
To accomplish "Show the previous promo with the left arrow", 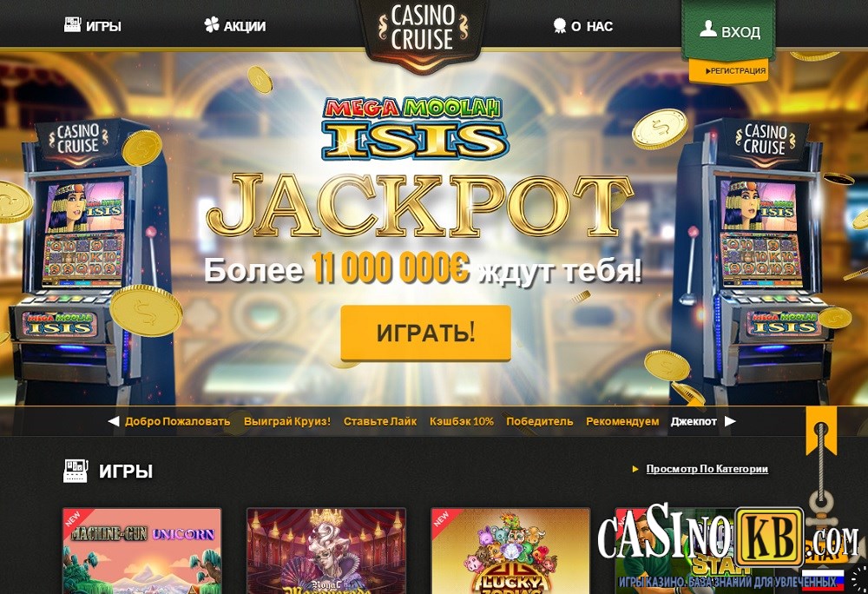I will [114, 421].
